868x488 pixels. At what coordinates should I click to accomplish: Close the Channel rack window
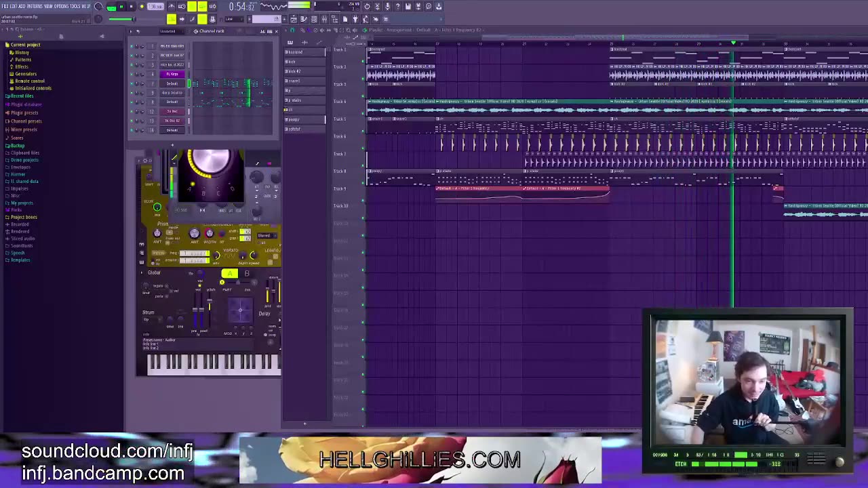pyautogui.click(x=276, y=31)
